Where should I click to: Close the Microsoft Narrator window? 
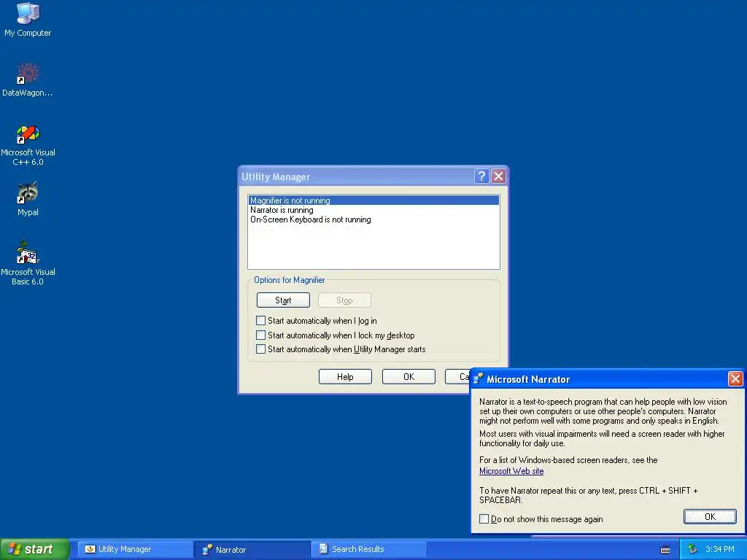click(x=735, y=379)
